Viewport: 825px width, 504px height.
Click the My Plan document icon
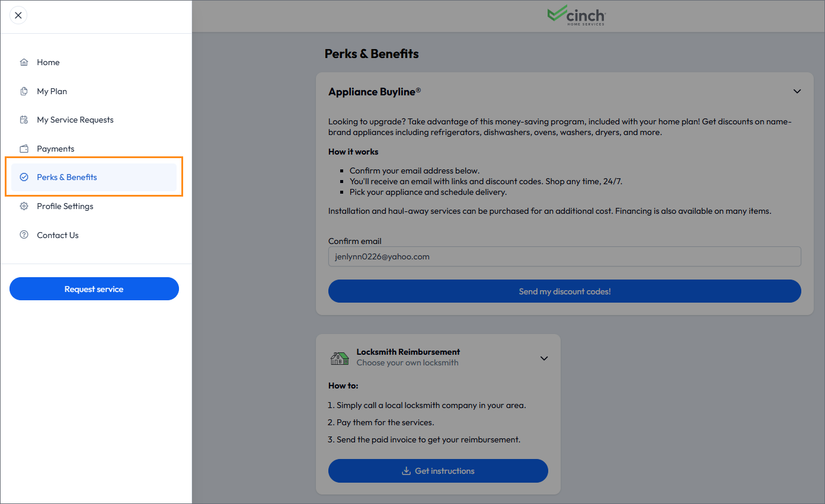tap(24, 91)
